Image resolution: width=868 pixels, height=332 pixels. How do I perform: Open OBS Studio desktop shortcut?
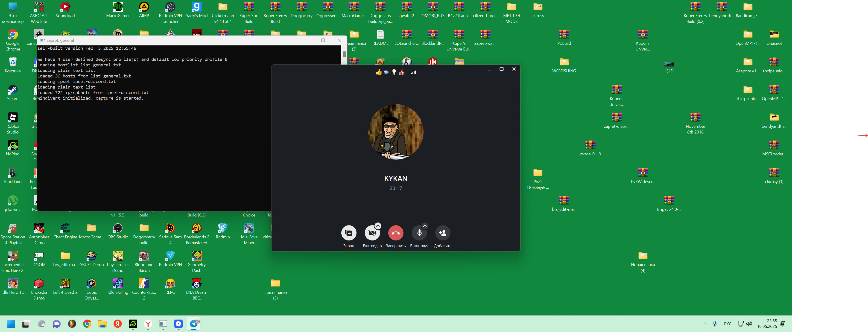point(118,228)
